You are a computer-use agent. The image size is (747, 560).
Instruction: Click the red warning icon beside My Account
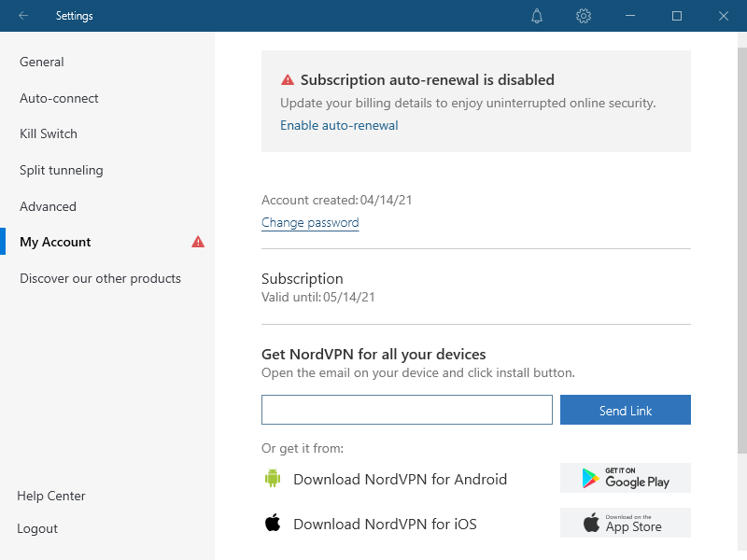[x=198, y=242]
